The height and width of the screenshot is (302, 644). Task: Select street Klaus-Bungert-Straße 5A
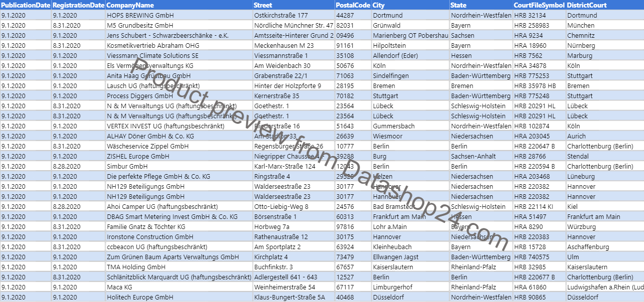tap(293, 297)
